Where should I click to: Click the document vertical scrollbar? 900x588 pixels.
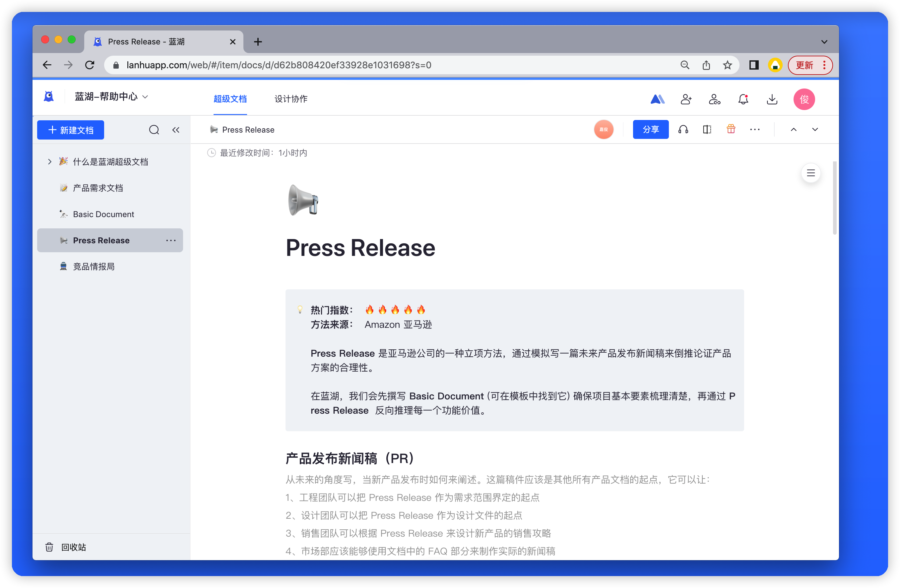point(834,198)
